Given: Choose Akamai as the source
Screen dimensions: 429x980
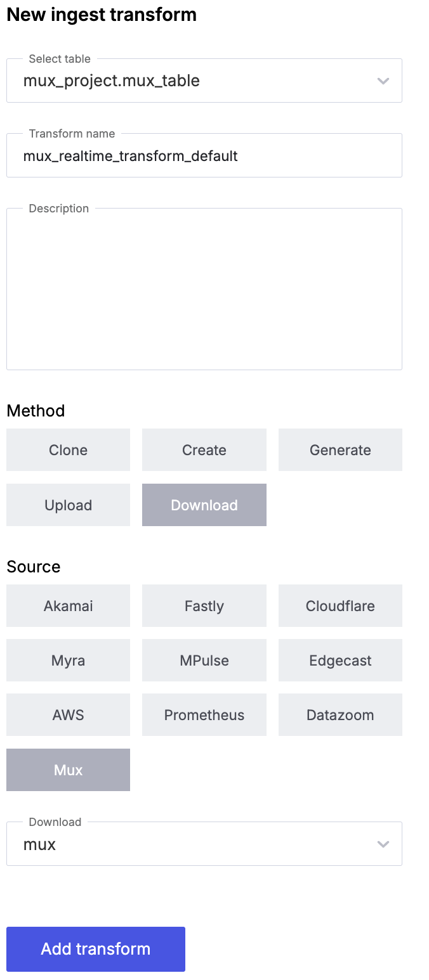Looking at the screenshot, I should (x=68, y=605).
